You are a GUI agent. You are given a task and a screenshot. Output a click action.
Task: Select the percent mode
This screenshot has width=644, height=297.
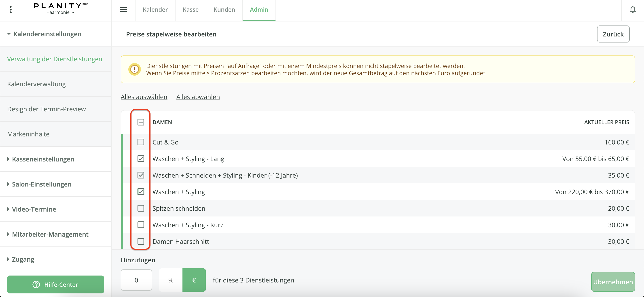tap(171, 280)
